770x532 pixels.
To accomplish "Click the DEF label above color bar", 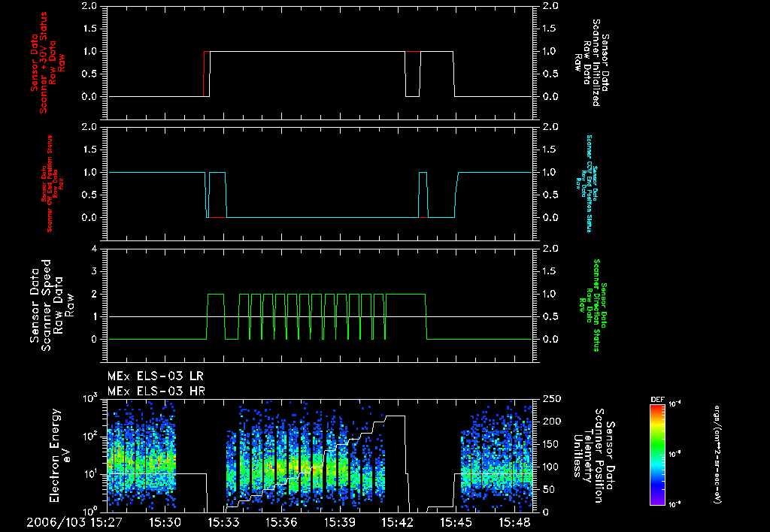I will pyautogui.click(x=657, y=400).
